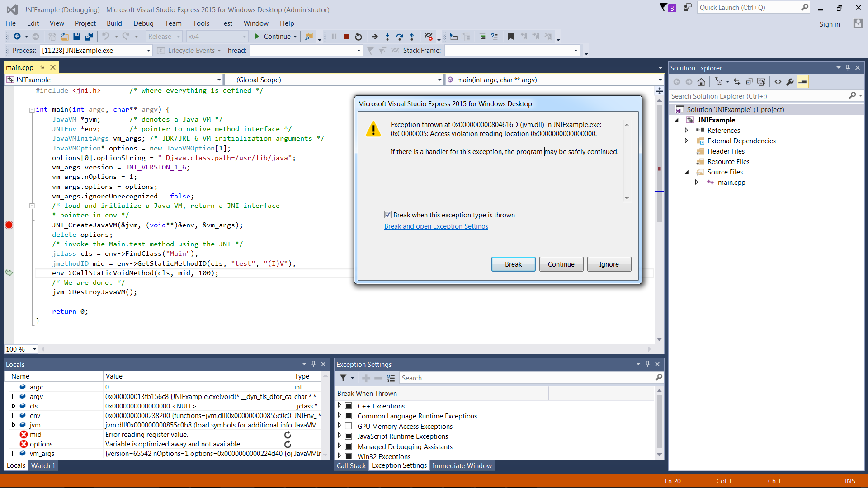Toggle C++ Exceptions checkbox
This screenshot has width=868, height=488.
[x=349, y=406]
